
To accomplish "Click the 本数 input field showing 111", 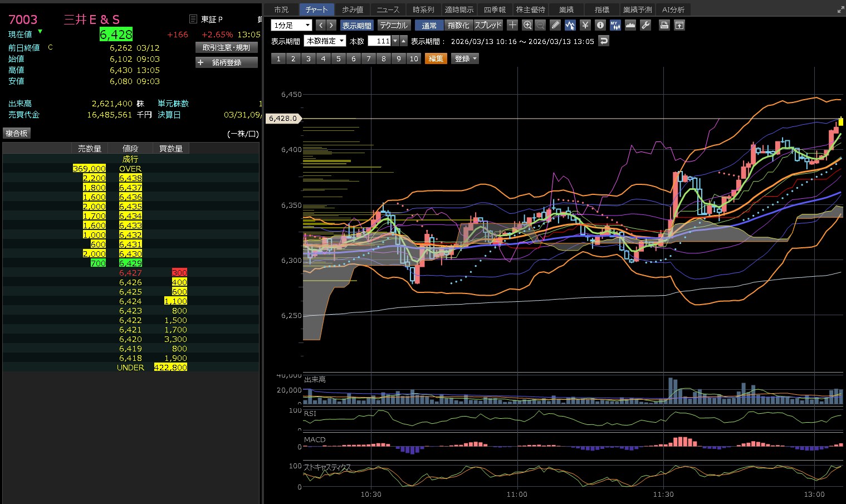I will pyautogui.click(x=380, y=41).
